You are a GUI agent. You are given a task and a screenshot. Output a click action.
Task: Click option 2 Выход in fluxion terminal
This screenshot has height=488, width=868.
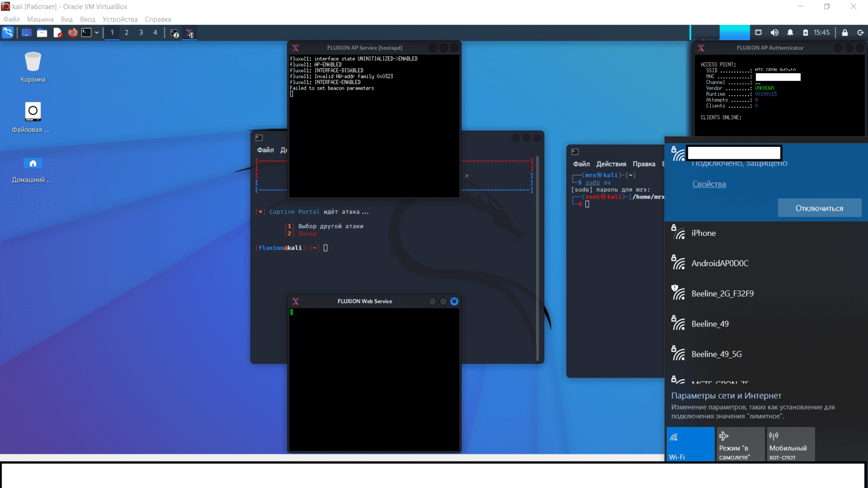(x=301, y=233)
